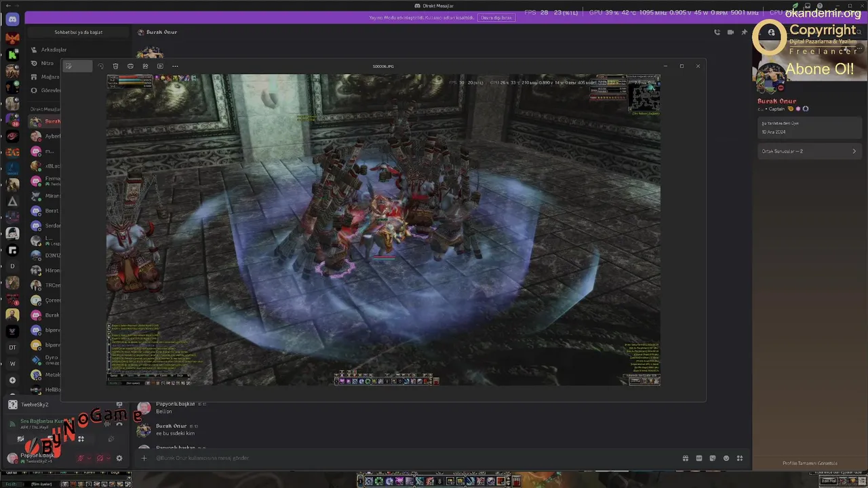868x488 pixels.
Task: Share the image from photo viewer toolbar
Action: (145, 66)
